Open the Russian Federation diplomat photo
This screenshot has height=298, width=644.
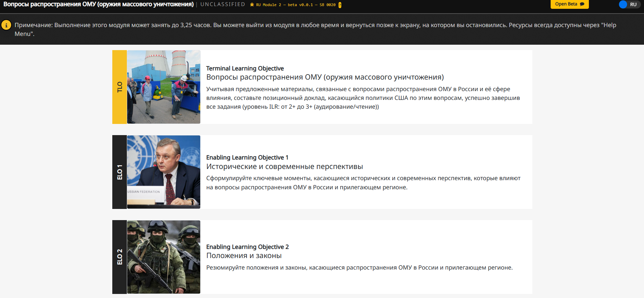pos(164,172)
